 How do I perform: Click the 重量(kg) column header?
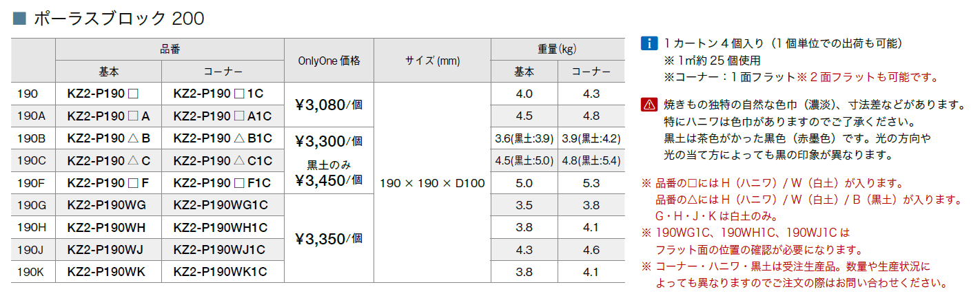[x=557, y=50]
